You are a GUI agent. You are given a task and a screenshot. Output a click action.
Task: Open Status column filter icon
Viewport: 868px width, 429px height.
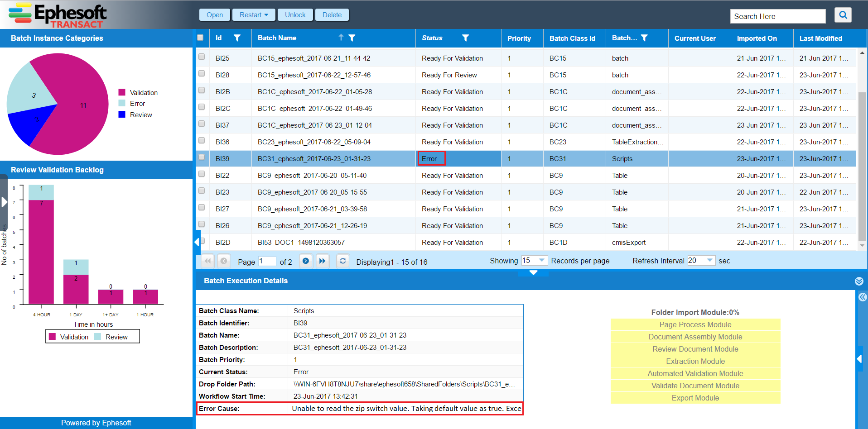(465, 38)
